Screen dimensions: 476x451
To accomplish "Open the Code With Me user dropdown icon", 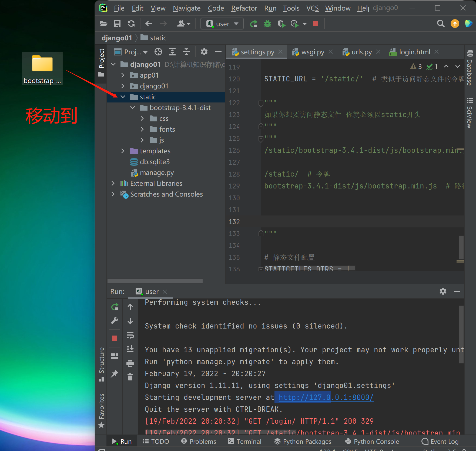I will [x=184, y=24].
